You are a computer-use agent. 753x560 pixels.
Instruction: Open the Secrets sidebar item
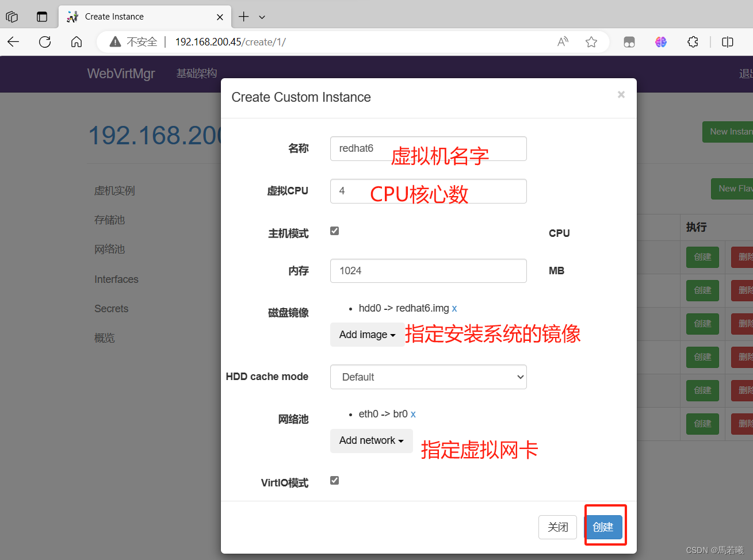pyautogui.click(x=111, y=309)
